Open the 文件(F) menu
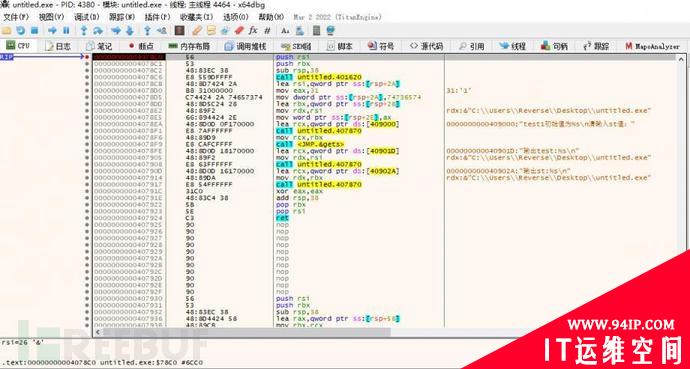Screen dimensions: 690x369 (x=16, y=17)
